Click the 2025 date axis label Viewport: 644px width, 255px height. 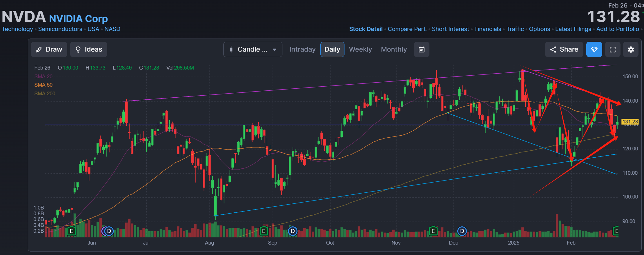(514, 243)
